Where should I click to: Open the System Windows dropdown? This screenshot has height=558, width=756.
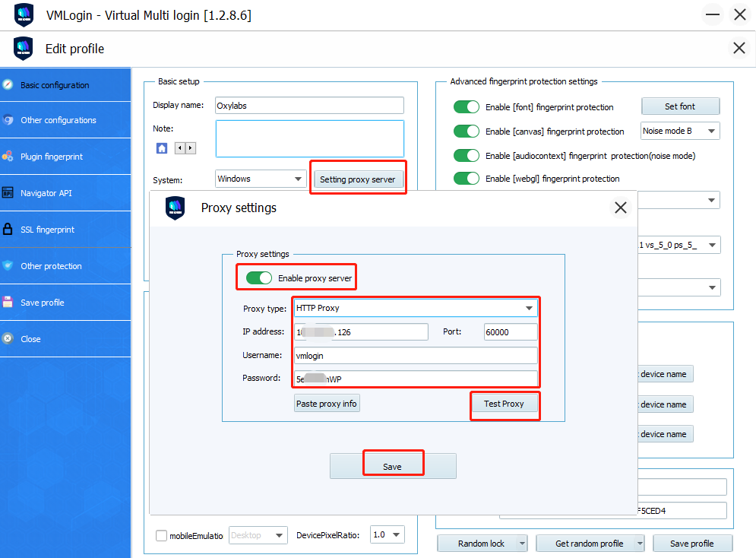pyautogui.click(x=261, y=179)
